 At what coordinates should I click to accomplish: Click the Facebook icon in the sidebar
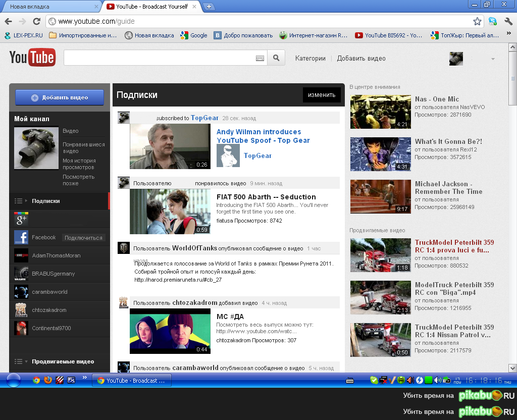point(21,237)
